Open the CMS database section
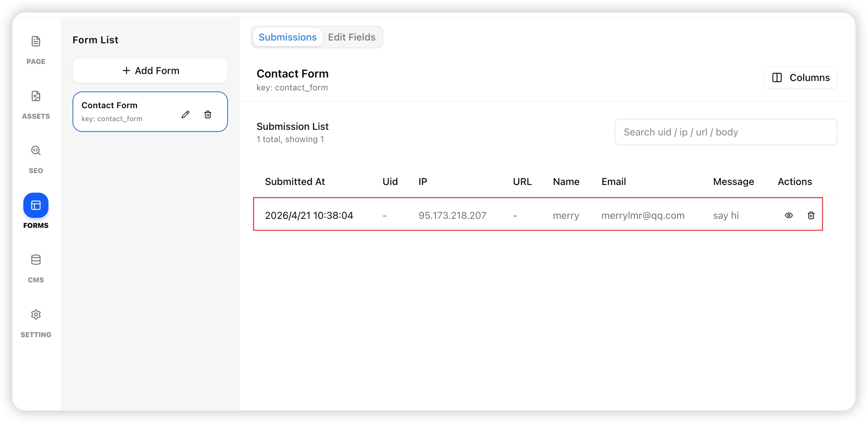Image resolution: width=868 pixels, height=423 pixels. pos(36,260)
